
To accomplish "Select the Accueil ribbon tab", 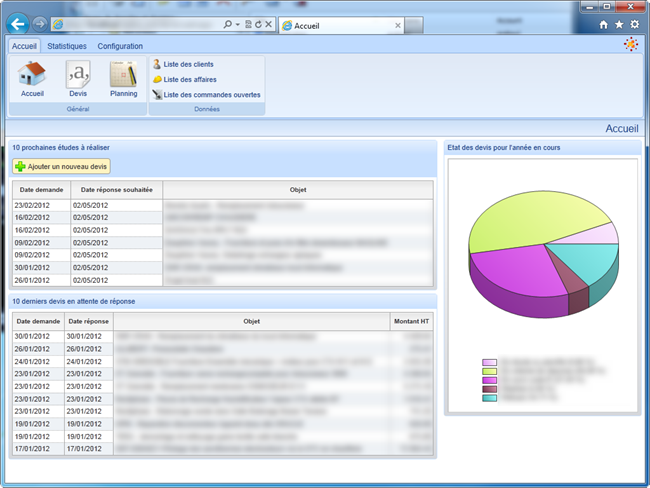I will (x=24, y=46).
